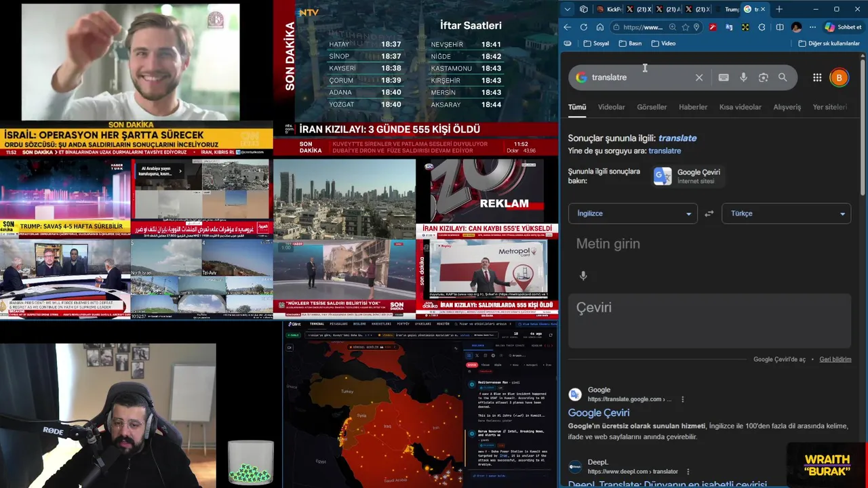Open the Extensions puzzle icon

[762, 27]
